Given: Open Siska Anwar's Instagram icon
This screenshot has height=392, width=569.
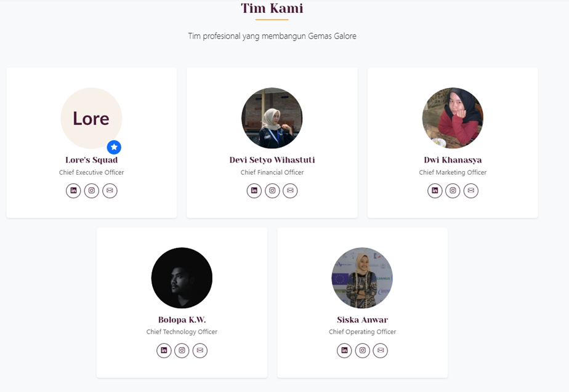Looking at the screenshot, I should (363, 351).
